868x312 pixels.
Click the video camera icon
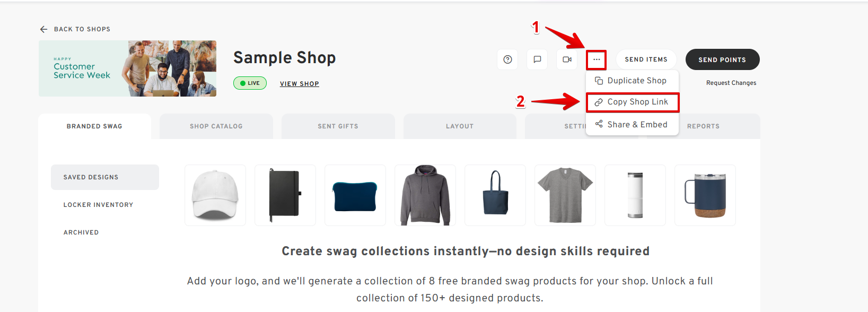(567, 59)
